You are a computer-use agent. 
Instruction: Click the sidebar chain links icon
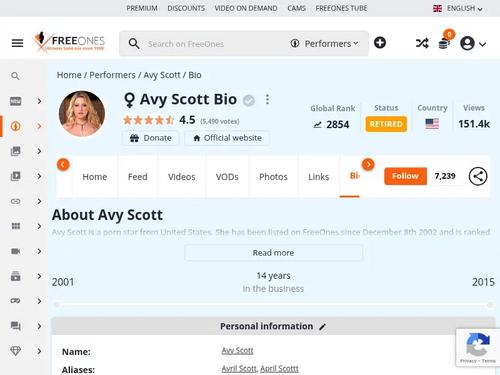pyautogui.click(x=15, y=201)
